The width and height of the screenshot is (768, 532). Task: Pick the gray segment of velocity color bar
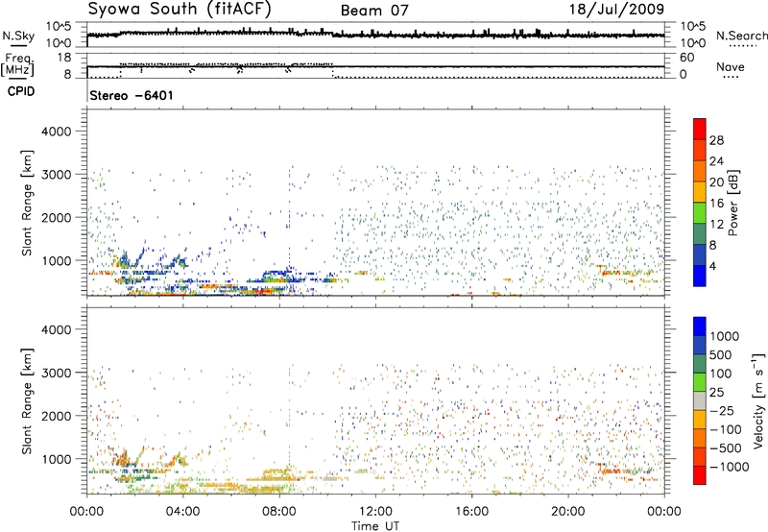point(700,401)
